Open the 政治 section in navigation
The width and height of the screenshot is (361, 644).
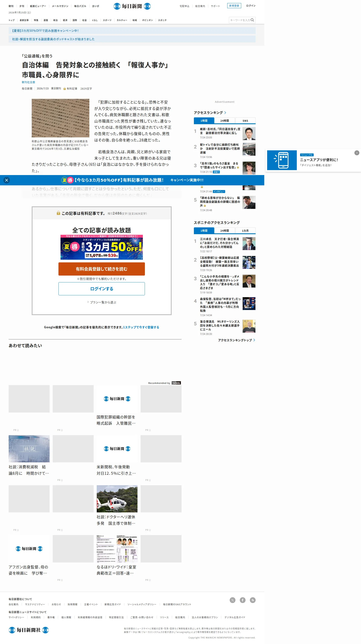[55, 20]
